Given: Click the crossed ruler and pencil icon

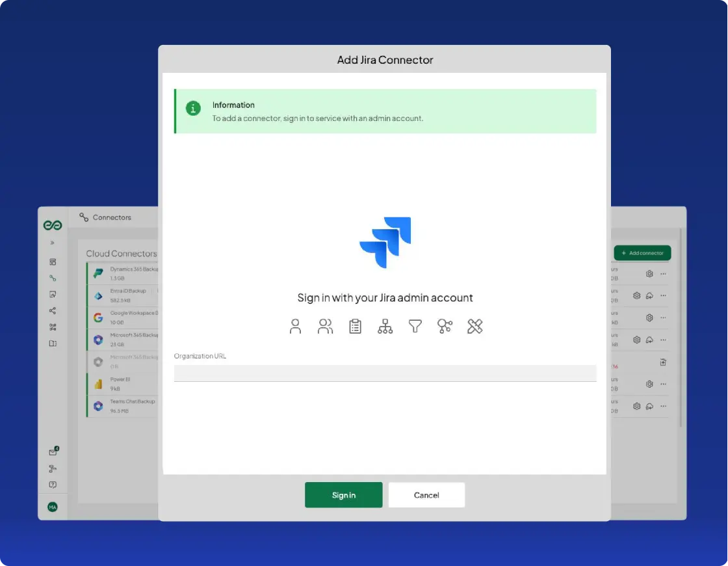Looking at the screenshot, I should point(475,326).
